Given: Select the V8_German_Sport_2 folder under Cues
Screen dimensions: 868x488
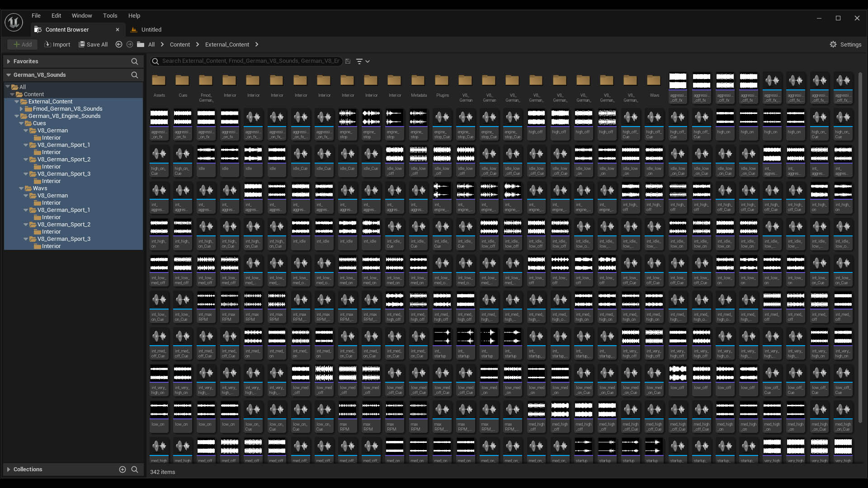Looking at the screenshot, I should click(x=64, y=160).
